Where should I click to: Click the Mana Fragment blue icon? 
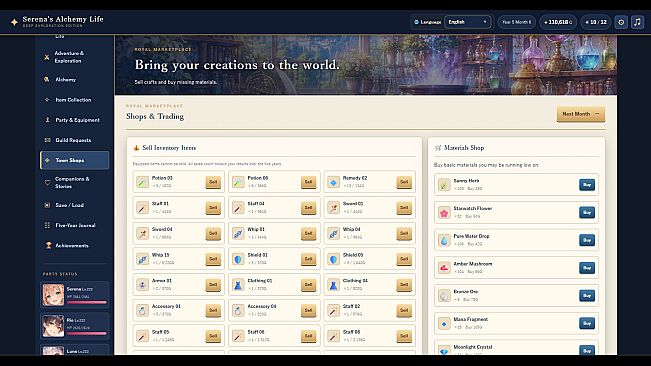[x=444, y=323]
